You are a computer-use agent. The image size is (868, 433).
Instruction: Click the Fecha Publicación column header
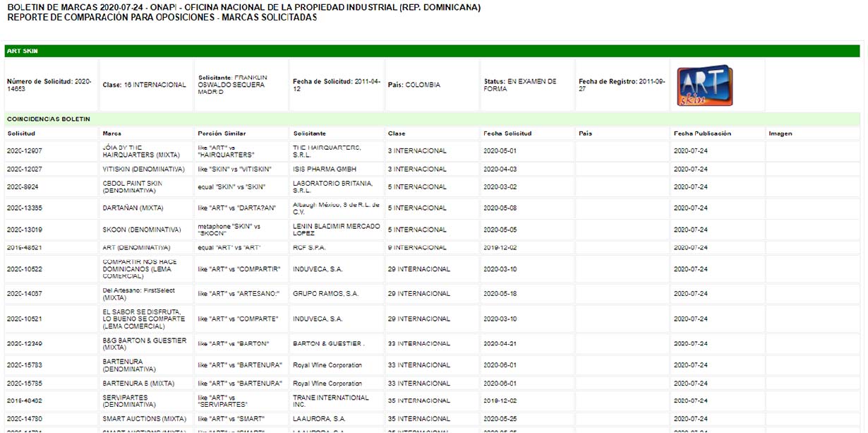[x=702, y=134]
